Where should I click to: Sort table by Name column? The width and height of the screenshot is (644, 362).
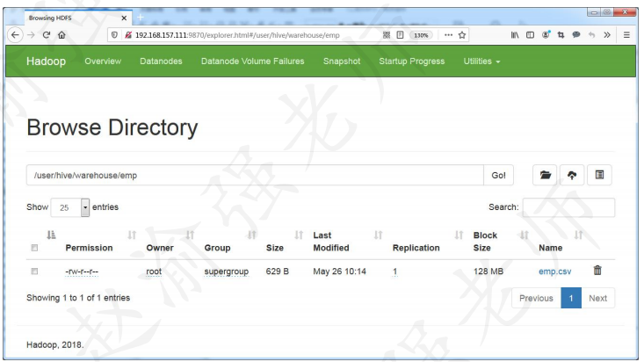(550, 248)
